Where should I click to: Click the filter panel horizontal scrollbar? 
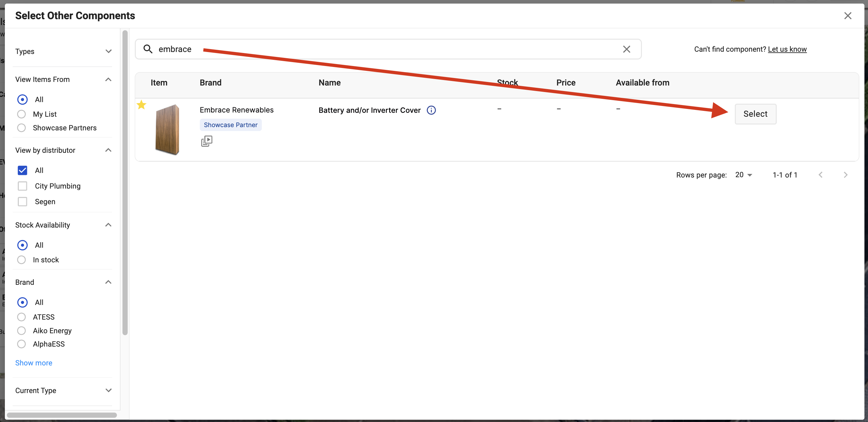pyautogui.click(x=62, y=415)
